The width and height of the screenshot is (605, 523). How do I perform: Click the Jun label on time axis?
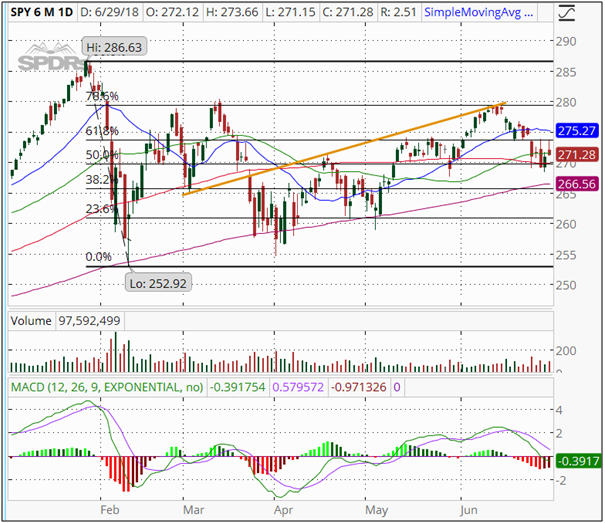tap(468, 510)
